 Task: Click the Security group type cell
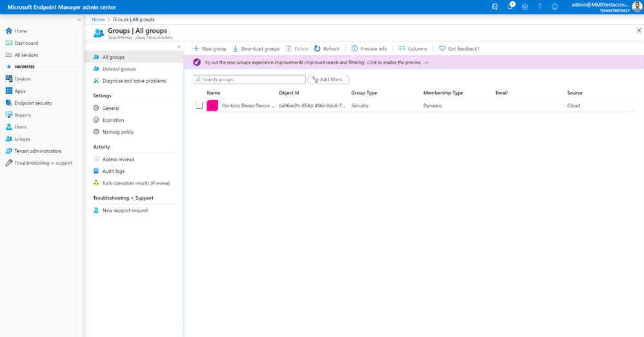pos(360,106)
